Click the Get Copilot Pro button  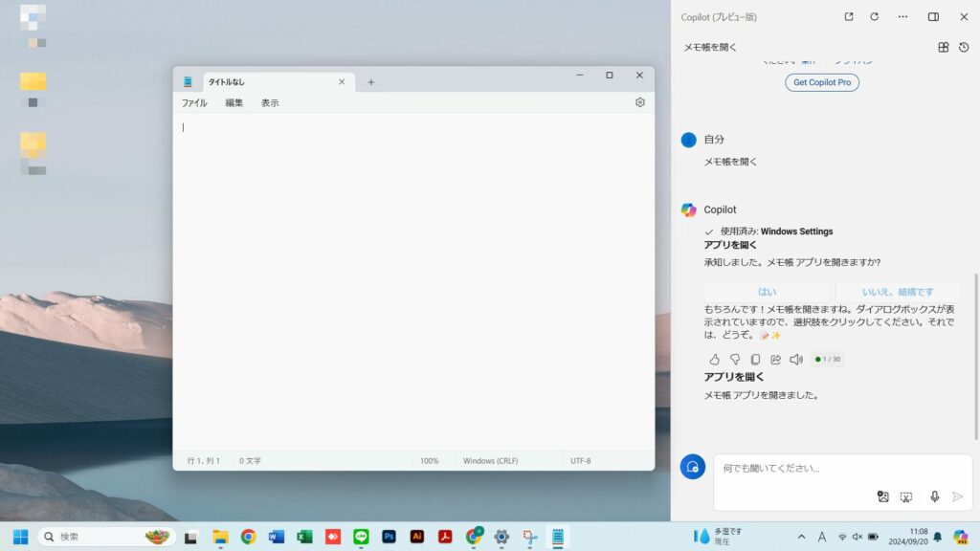823,82
